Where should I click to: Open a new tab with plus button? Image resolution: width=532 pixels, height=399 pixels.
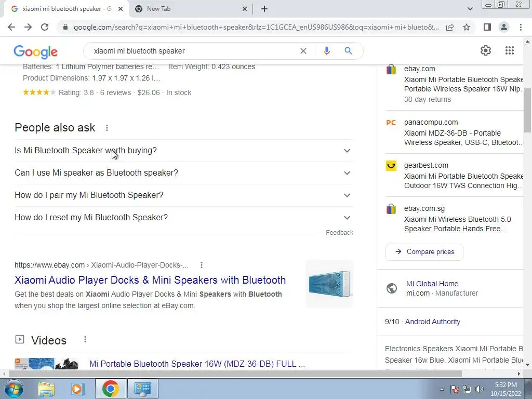coord(264,9)
